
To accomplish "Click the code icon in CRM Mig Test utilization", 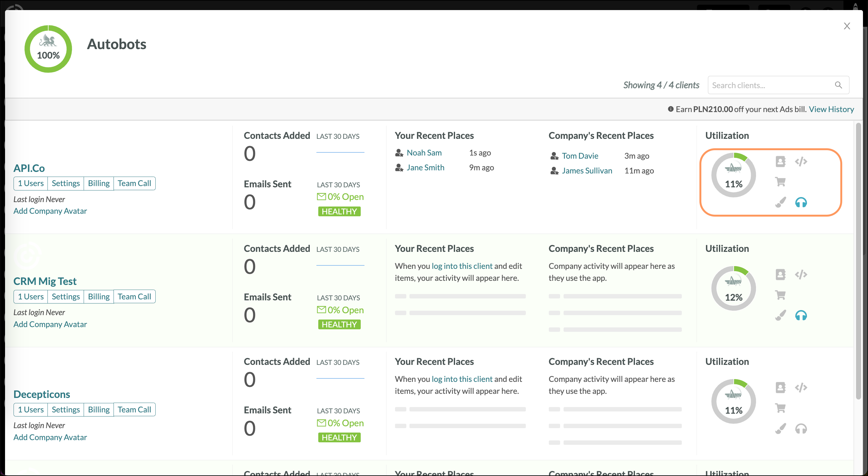I will [801, 275].
